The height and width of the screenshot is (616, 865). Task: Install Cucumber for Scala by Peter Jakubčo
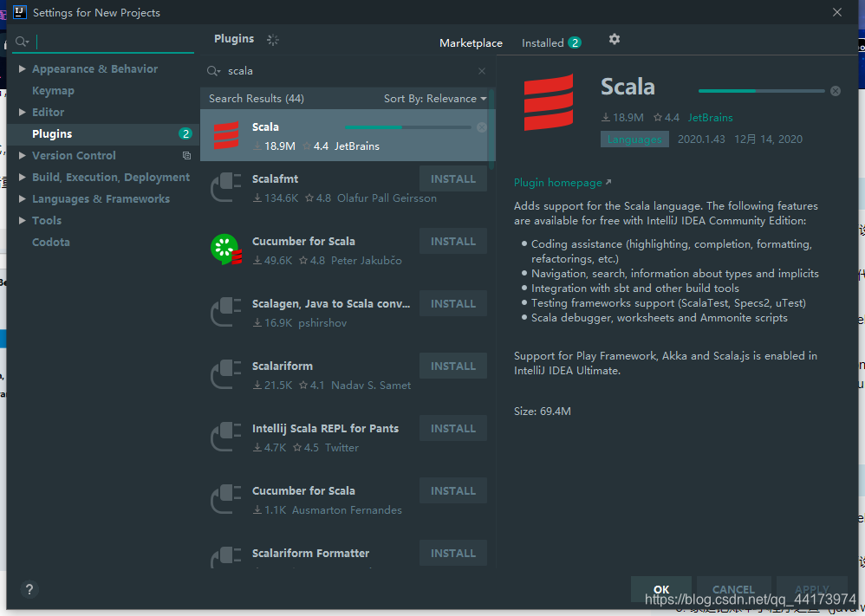point(453,241)
